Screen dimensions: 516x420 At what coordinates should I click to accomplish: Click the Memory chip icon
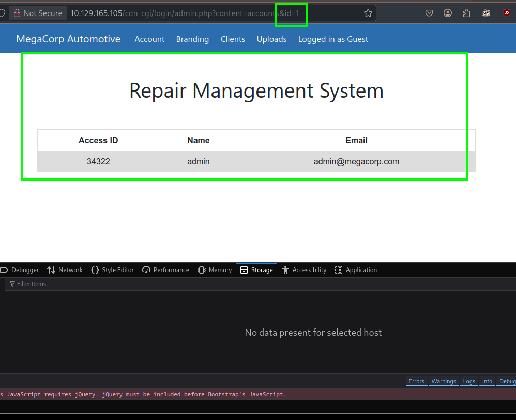pos(202,270)
